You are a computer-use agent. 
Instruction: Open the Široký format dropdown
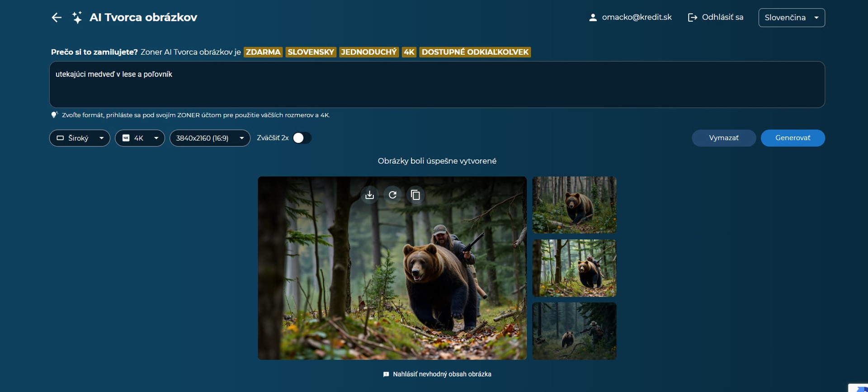[x=80, y=138]
